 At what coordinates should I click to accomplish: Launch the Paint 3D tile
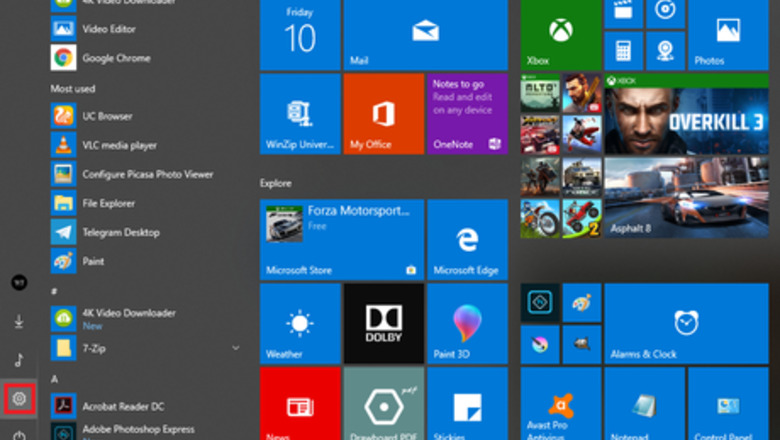[468, 324]
